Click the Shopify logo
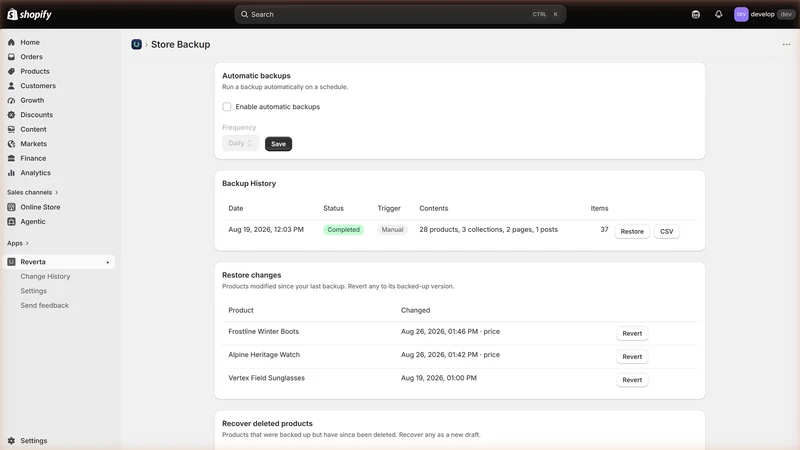 tap(29, 14)
